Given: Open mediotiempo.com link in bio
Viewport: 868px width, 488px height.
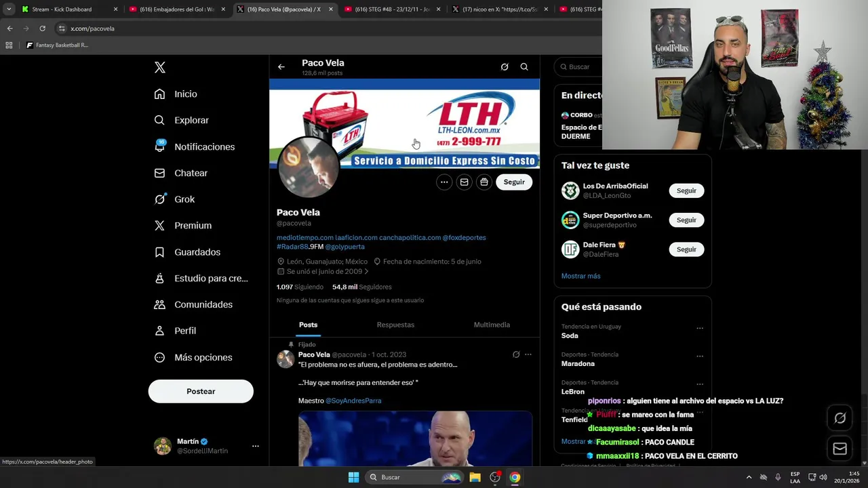Looking at the screenshot, I should pyautogui.click(x=305, y=237).
